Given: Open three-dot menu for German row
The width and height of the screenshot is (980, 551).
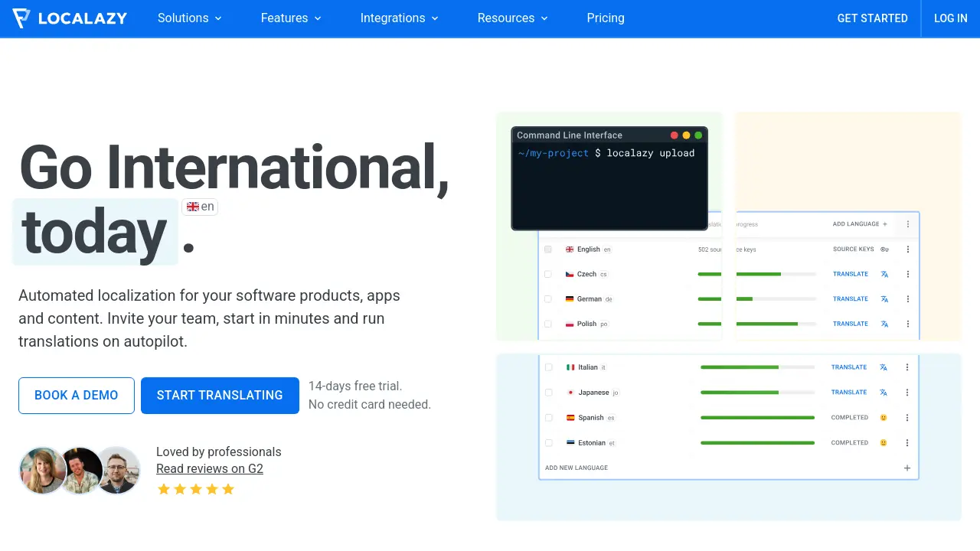Looking at the screenshot, I should click(908, 299).
